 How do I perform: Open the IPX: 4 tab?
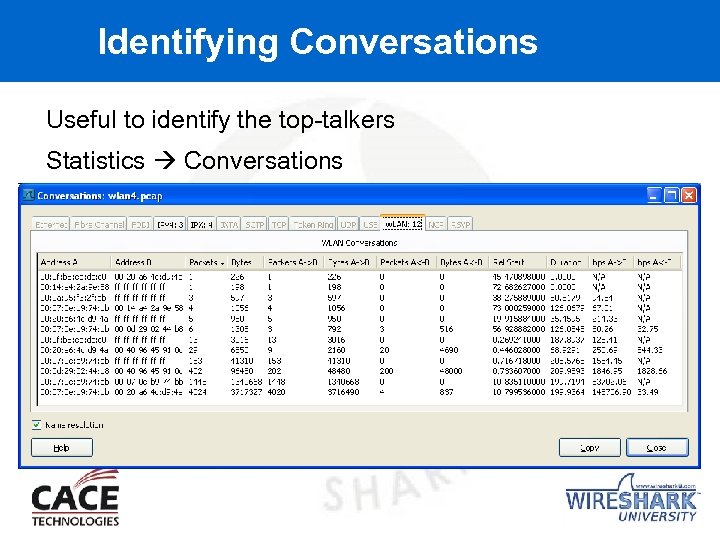pyautogui.click(x=201, y=224)
